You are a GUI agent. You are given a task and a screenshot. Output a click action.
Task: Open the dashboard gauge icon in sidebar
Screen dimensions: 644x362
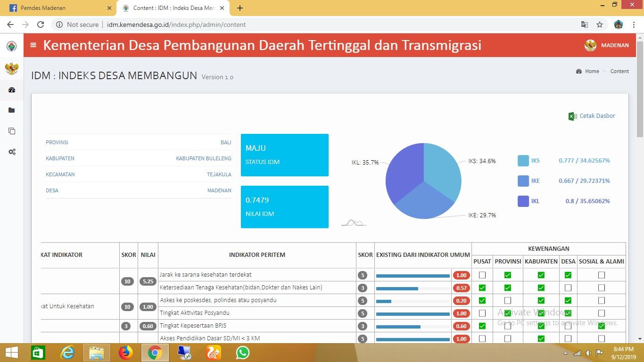point(12,90)
